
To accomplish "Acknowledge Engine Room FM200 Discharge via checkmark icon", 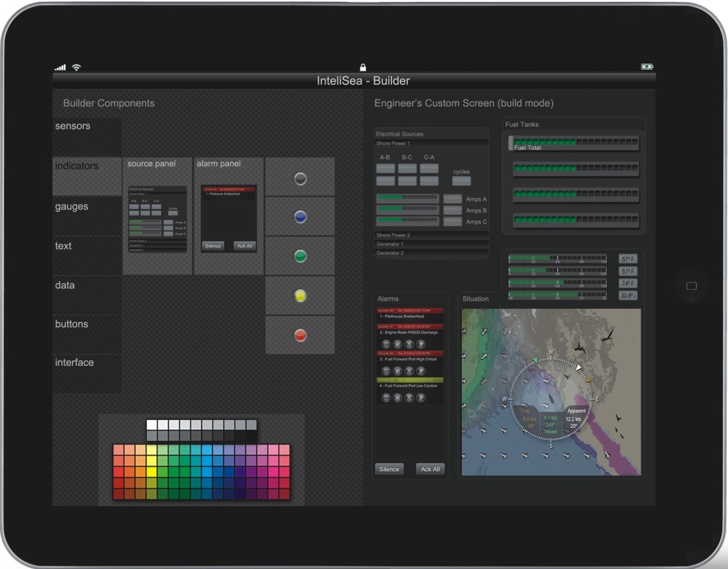I will click(397, 344).
